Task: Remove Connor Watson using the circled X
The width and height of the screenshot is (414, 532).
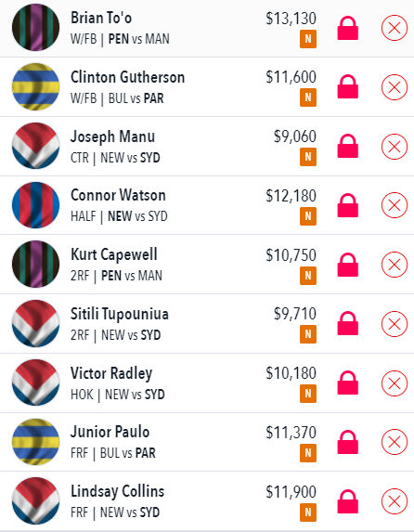Action: (x=395, y=205)
